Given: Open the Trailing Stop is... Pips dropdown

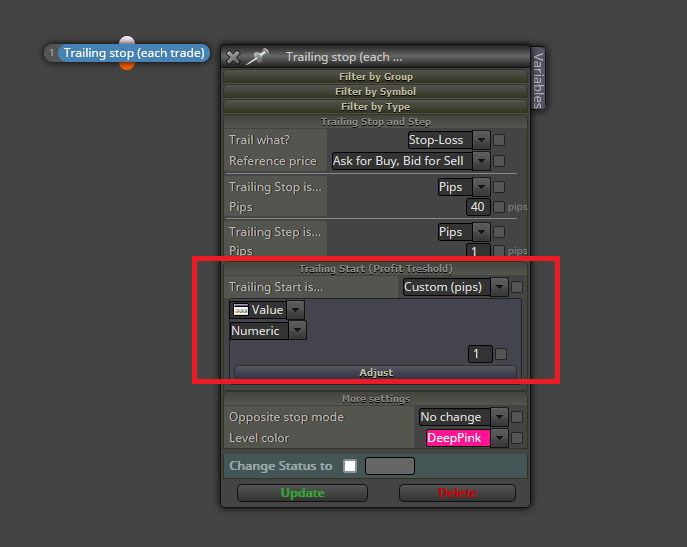Looking at the screenshot, I should click(x=464, y=187).
